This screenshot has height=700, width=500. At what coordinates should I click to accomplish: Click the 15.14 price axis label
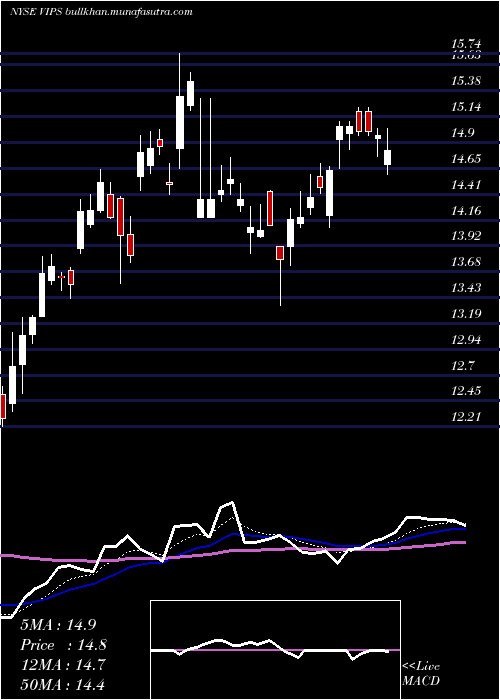(466, 107)
